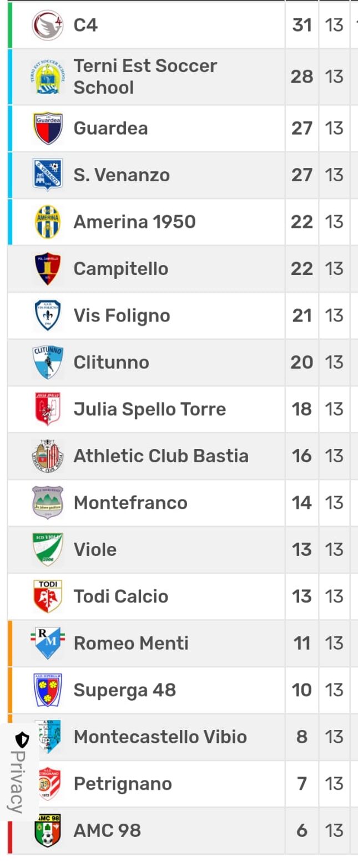Tap the Amerina 1950 round badge

tap(48, 222)
